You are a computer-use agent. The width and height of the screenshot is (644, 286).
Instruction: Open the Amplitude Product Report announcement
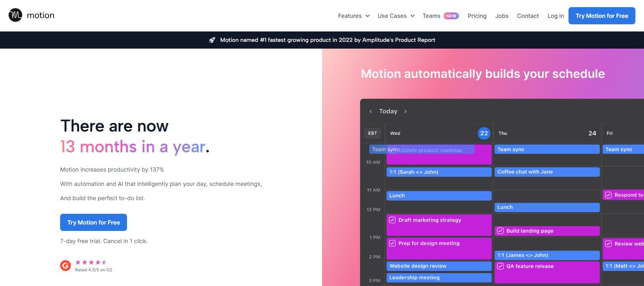327,40
